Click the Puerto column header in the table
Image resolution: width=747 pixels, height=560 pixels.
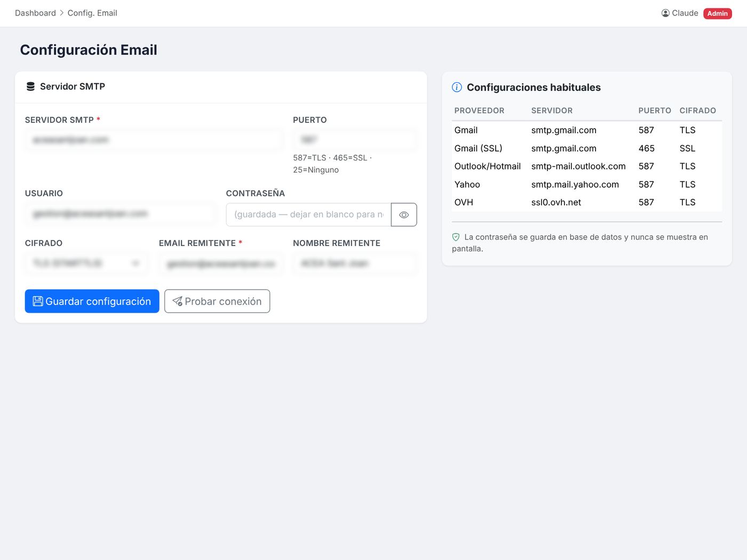coord(655,111)
